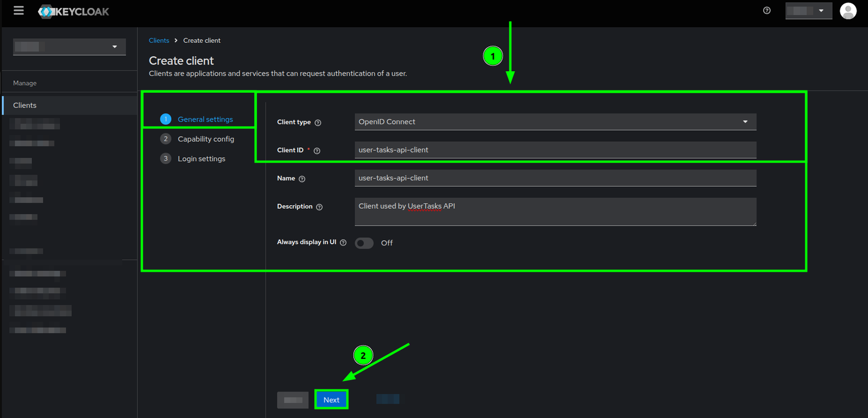Image resolution: width=868 pixels, height=418 pixels.
Task: Click the Client ID question mark icon
Action: [x=317, y=150]
